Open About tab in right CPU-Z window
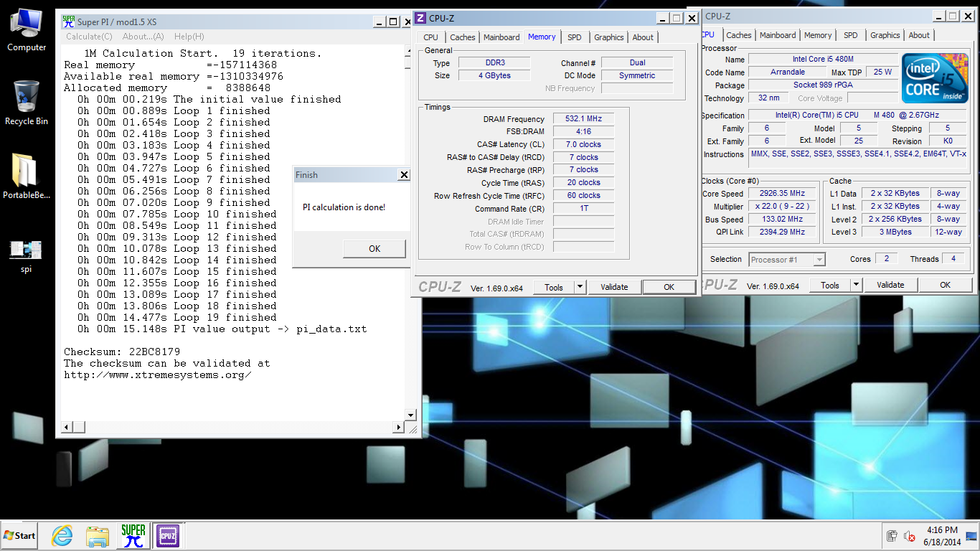Screen dimensions: 980x551 coord(919,35)
